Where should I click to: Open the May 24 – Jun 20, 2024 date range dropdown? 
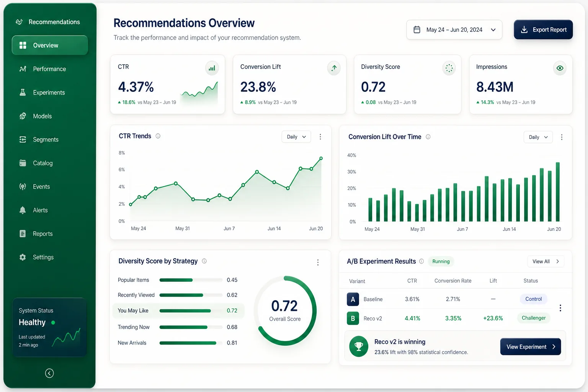pyautogui.click(x=454, y=30)
